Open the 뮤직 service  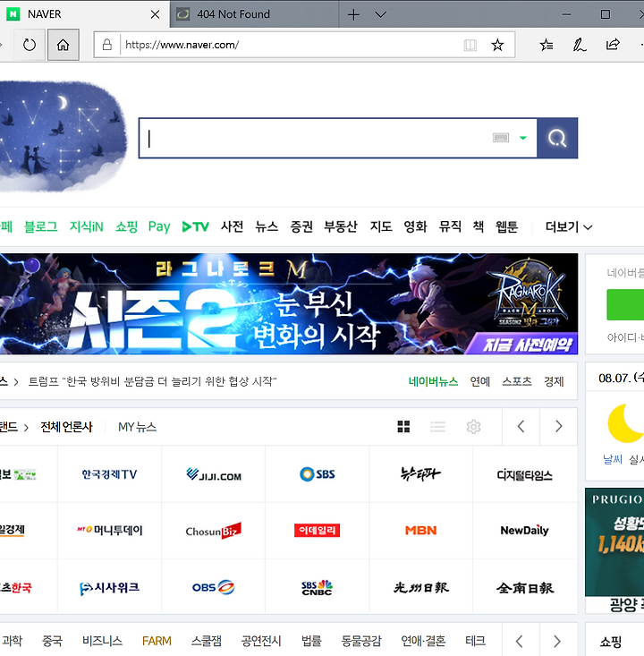click(450, 226)
